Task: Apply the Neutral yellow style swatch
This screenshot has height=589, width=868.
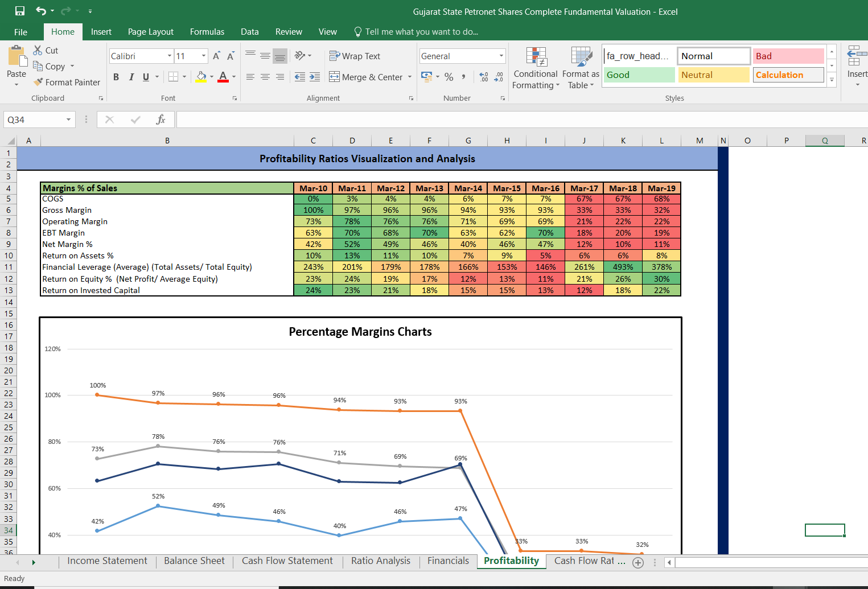Action: tap(714, 75)
